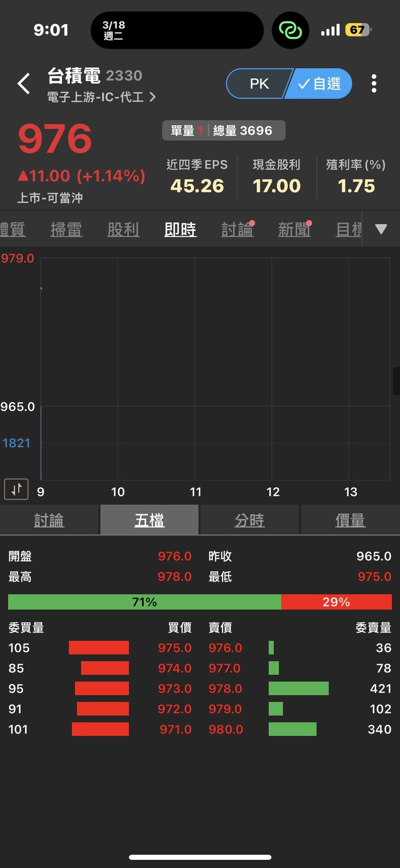Select bid price 973.0
Screen dimensions: 400x868
click(174, 688)
